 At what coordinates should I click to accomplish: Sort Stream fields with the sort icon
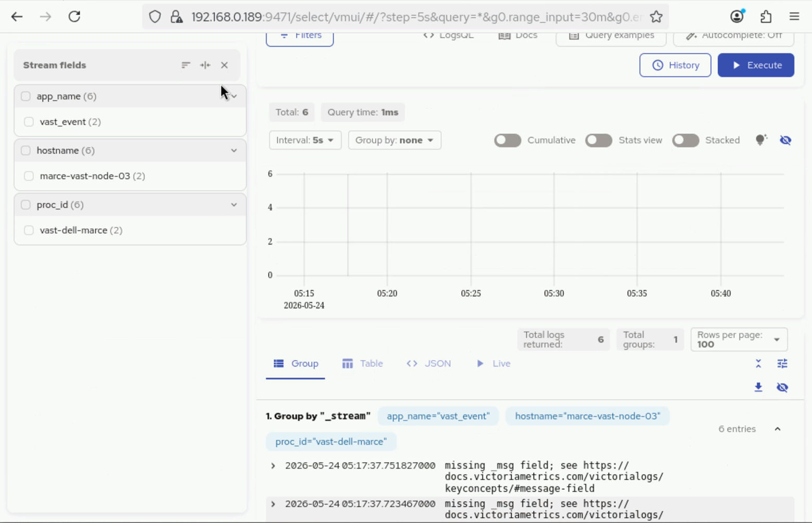pos(186,65)
